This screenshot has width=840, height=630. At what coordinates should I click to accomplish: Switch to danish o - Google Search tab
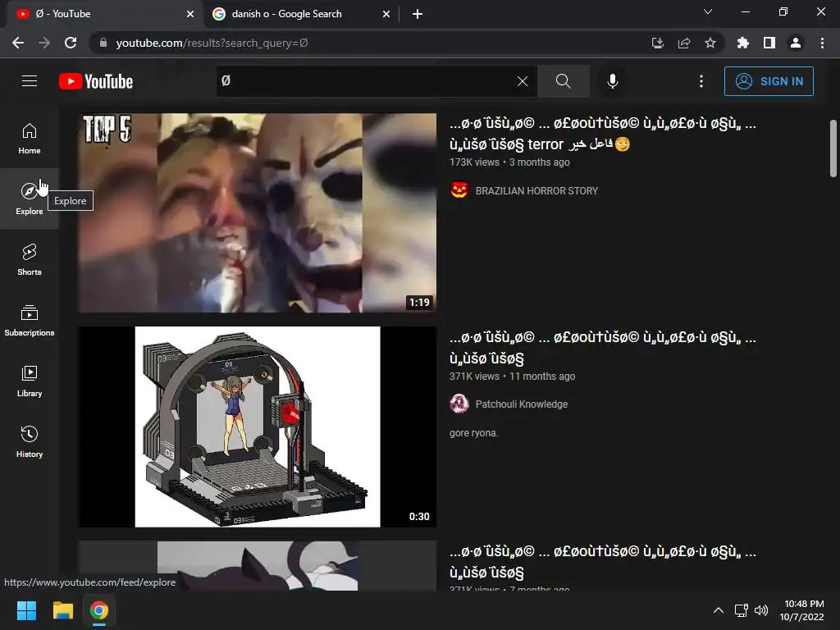click(302, 14)
